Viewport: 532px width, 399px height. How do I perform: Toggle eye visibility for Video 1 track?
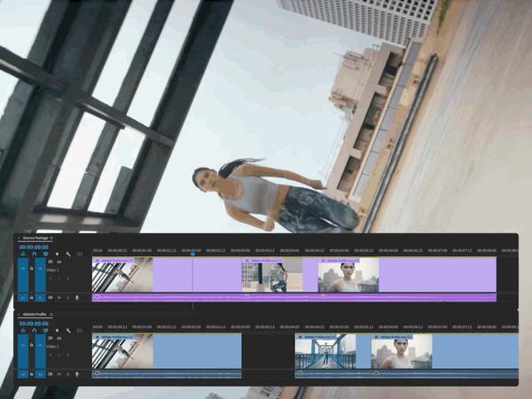59,262
